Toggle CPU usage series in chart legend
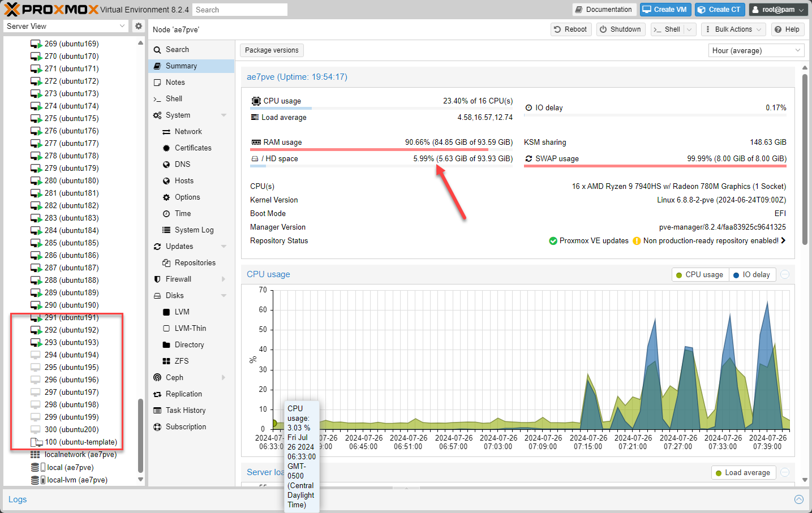 point(700,274)
